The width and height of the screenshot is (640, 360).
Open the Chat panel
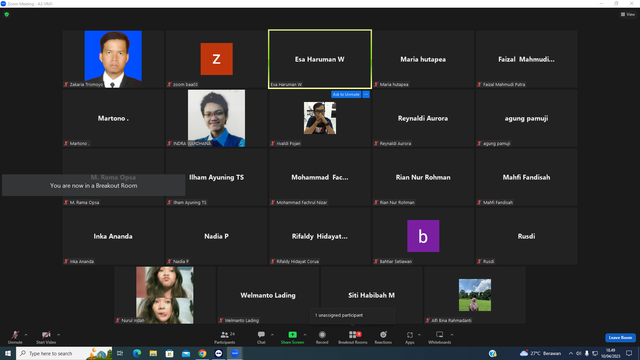pos(261,337)
